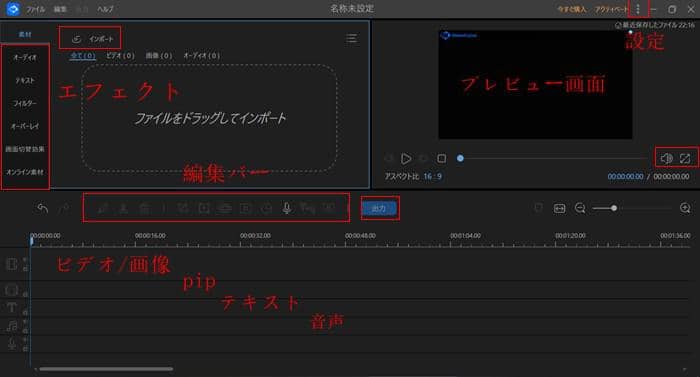
Task: Adjust the timeline zoom slider handle
Action: 614,208
